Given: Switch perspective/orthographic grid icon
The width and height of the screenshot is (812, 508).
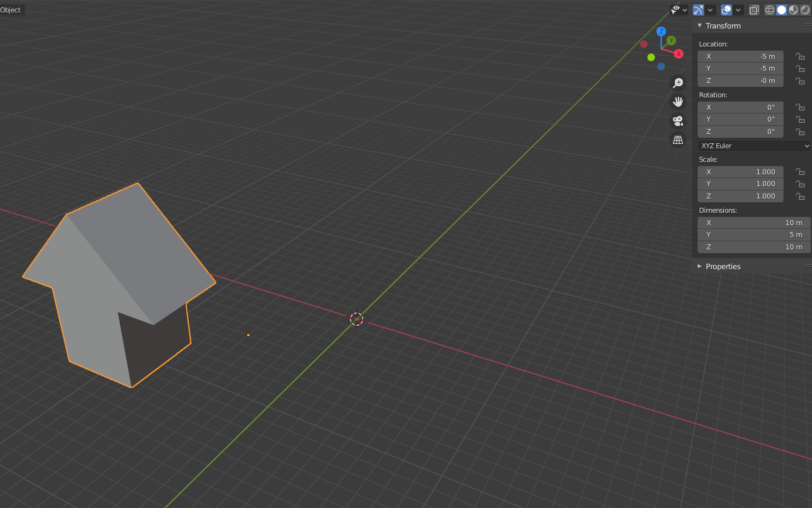Looking at the screenshot, I should [678, 140].
